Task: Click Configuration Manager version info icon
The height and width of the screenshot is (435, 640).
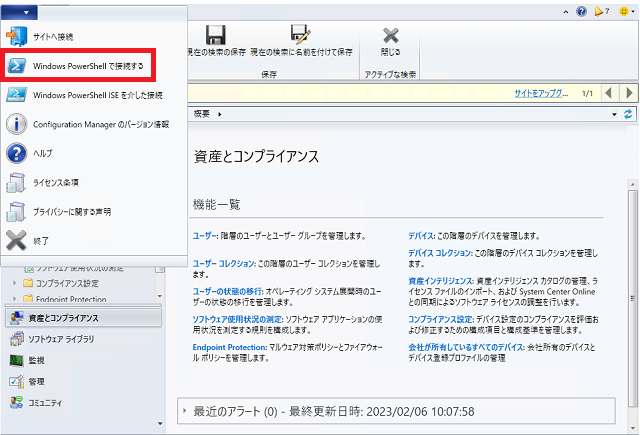Action: pos(17,124)
